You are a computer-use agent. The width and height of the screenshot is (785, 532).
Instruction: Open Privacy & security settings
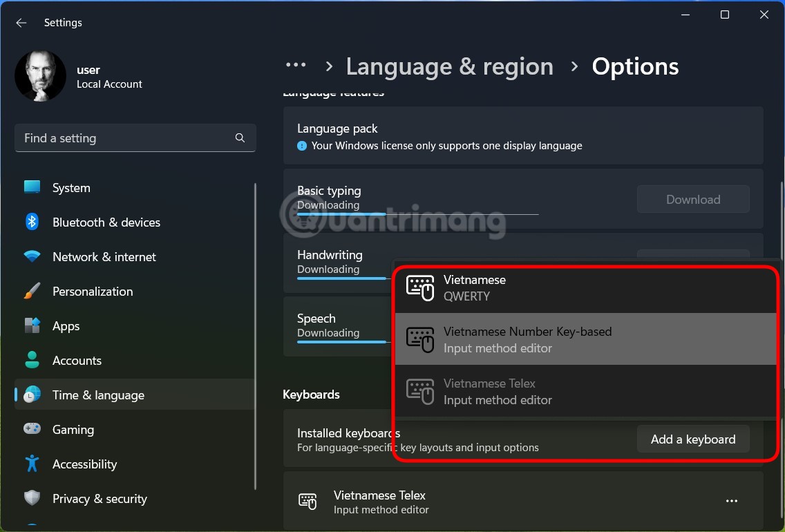click(100, 499)
